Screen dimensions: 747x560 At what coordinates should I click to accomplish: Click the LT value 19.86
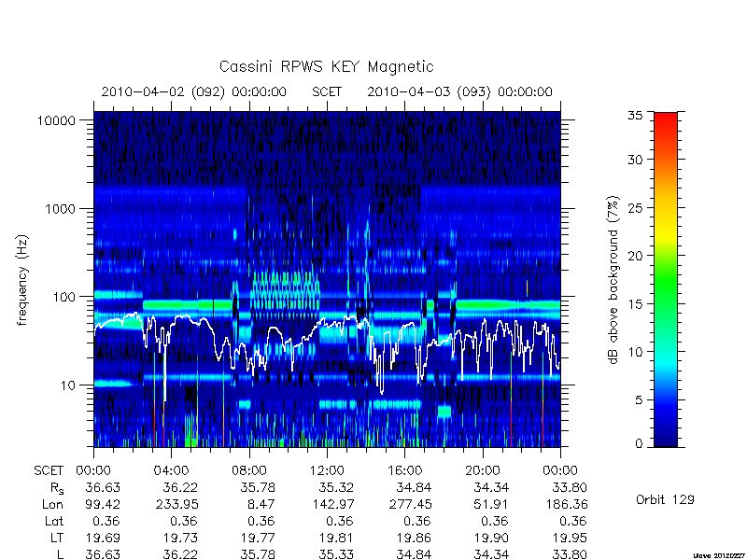(414, 538)
